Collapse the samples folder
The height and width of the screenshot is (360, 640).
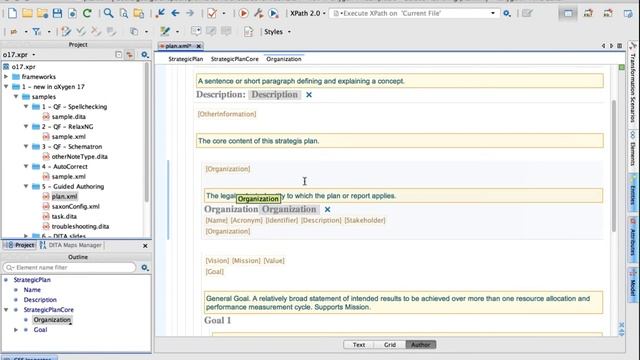tap(16, 97)
